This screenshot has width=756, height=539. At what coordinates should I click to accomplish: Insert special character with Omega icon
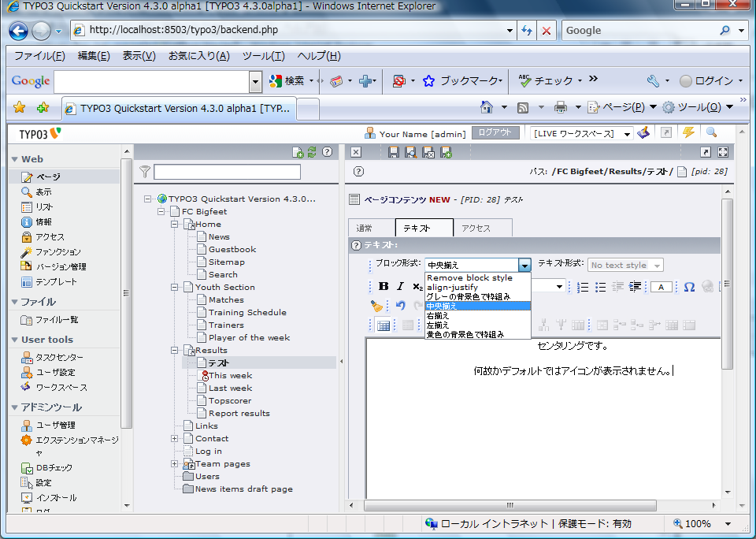[x=690, y=287]
